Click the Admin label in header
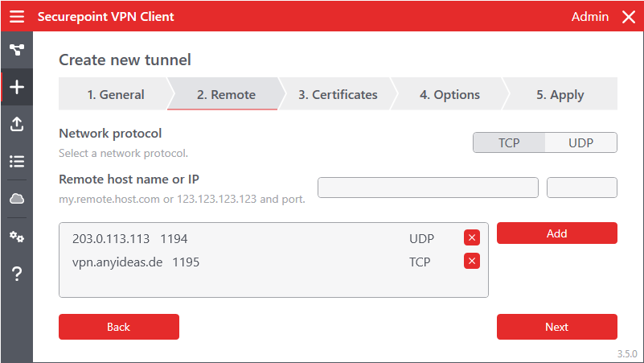 (590, 16)
